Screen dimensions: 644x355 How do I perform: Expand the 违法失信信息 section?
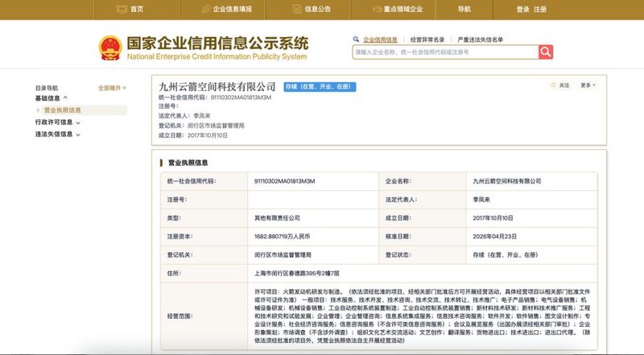point(57,134)
